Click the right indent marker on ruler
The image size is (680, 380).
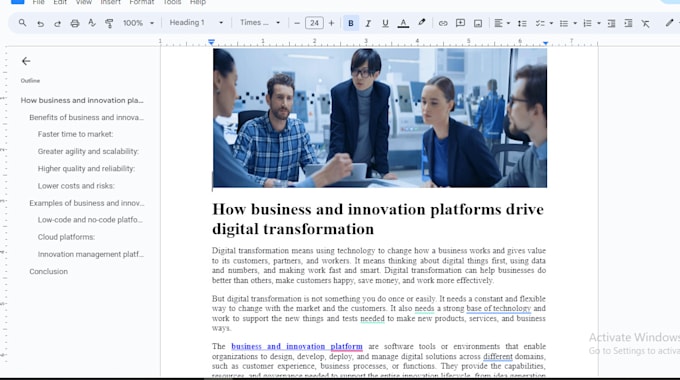pyautogui.click(x=545, y=43)
